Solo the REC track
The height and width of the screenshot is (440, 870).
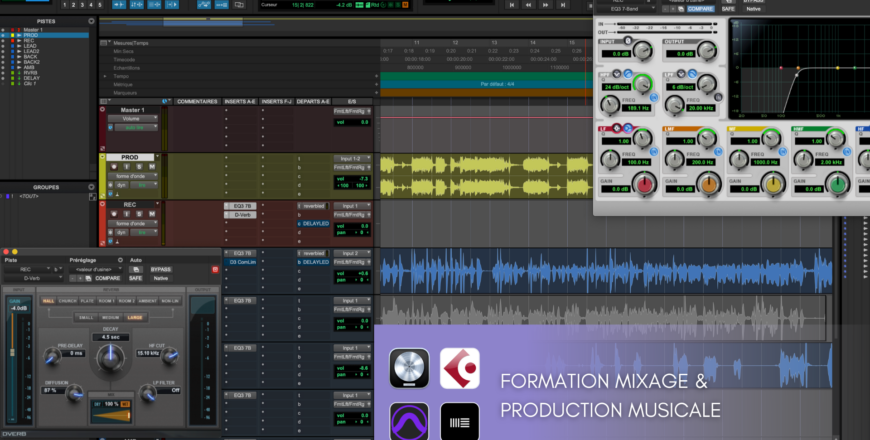[139, 214]
